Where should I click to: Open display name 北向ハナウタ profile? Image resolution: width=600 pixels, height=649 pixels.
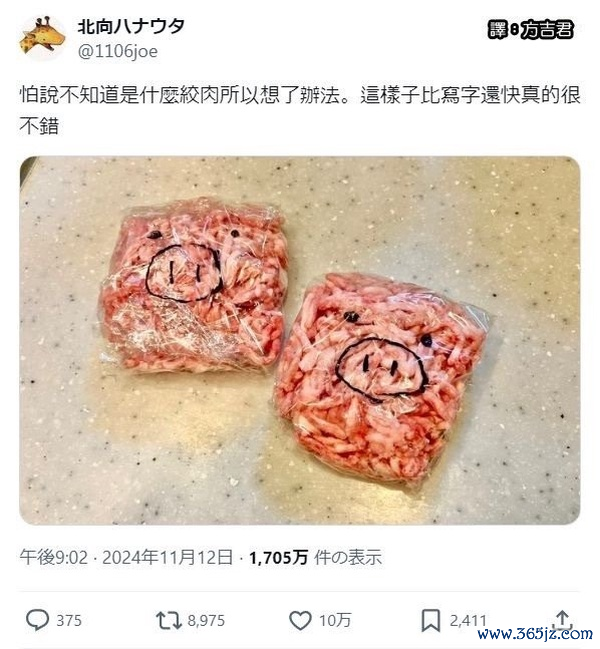click(131, 27)
